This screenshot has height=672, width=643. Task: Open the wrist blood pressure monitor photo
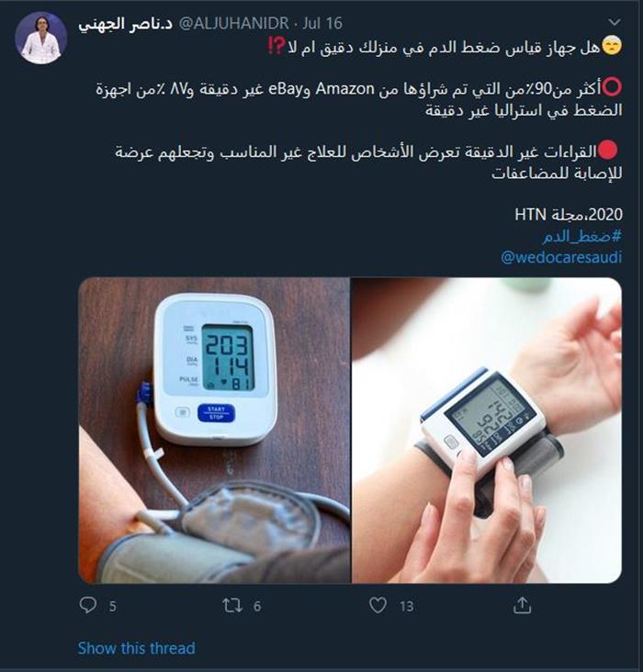coord(487,431)
